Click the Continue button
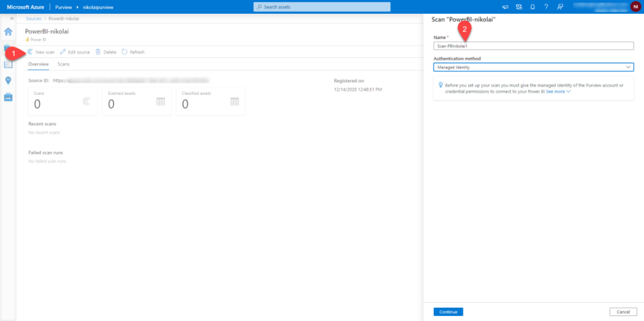The height and width of the screenshot is (321, 644). 448,311
